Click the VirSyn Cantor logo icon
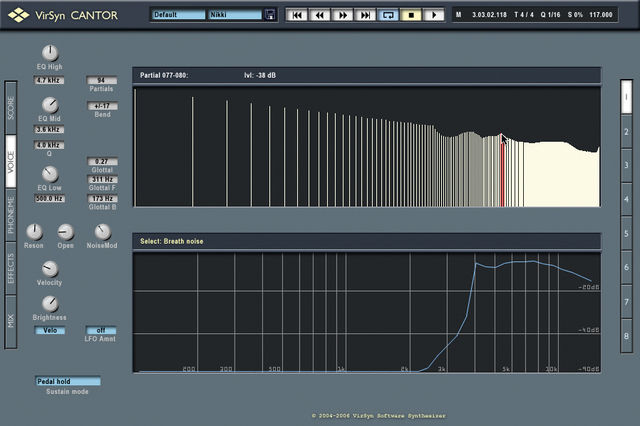 coord(18,15)
